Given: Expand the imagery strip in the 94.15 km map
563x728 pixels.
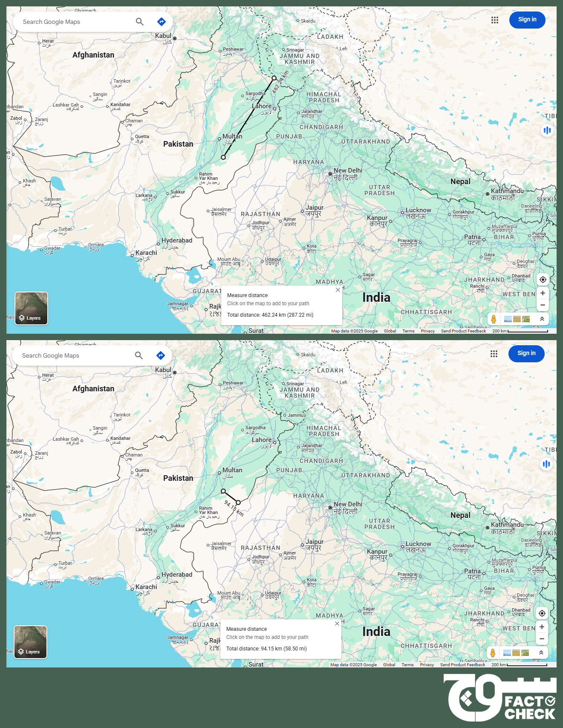Looking at the screenshot, I should [x=541, y=653].
